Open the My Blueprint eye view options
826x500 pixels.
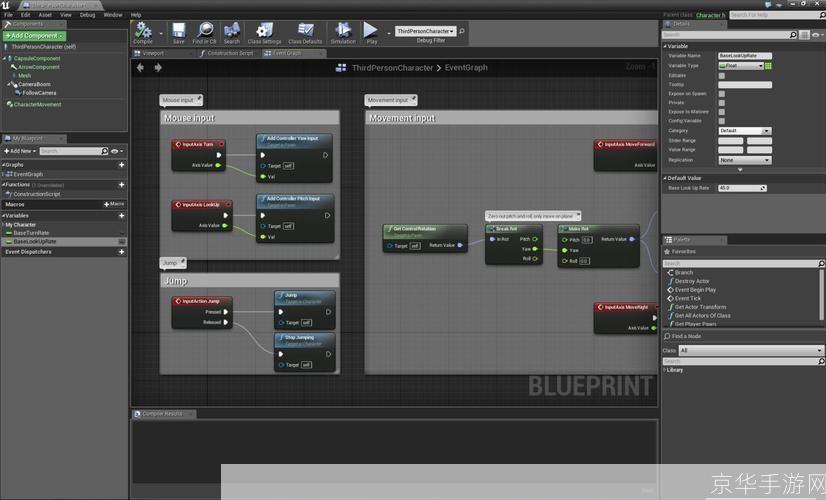tap(116, 151)
